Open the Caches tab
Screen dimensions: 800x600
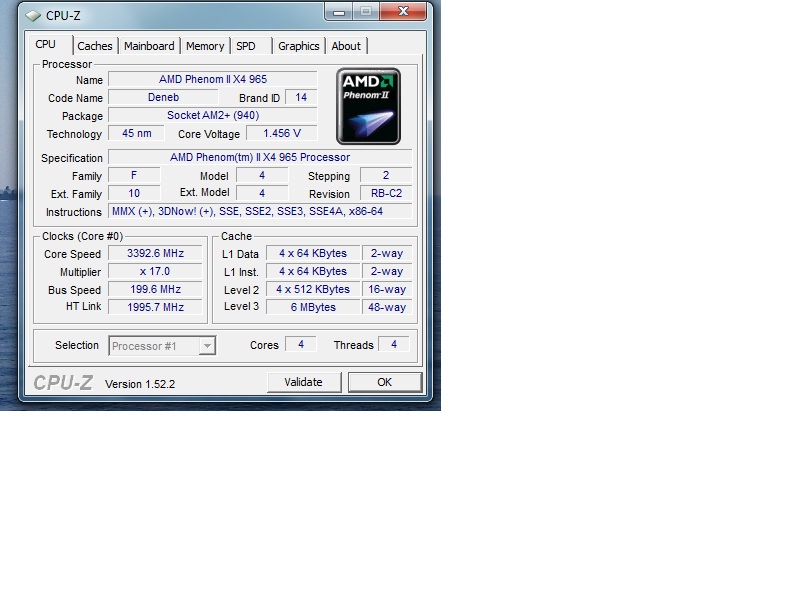coord(95,46)
